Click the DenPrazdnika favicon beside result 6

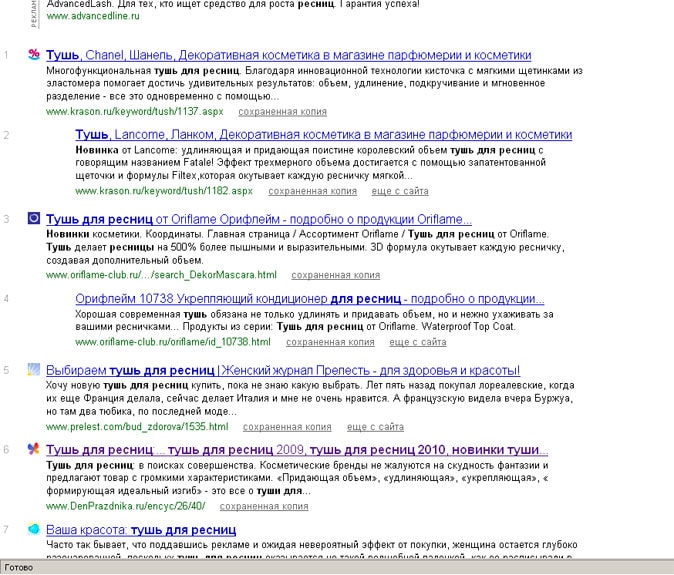click(x=34, y=449)
